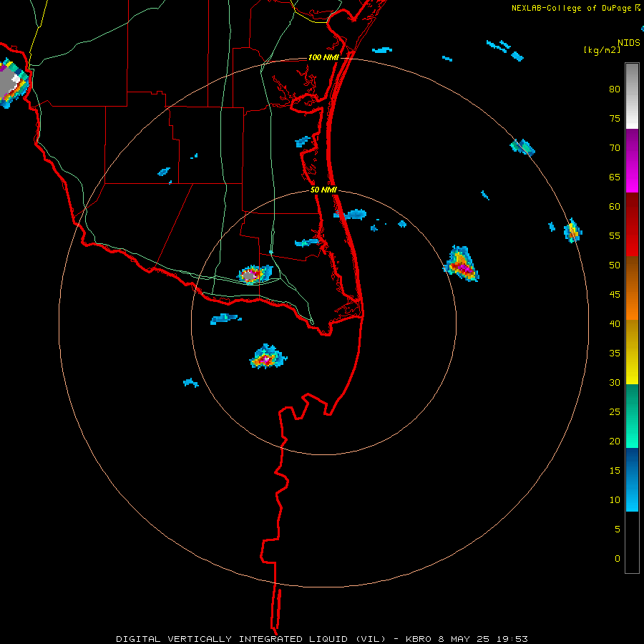Click the 55 value on the scale
Screen dimensions: 644x644
click(x=615, y=235)
